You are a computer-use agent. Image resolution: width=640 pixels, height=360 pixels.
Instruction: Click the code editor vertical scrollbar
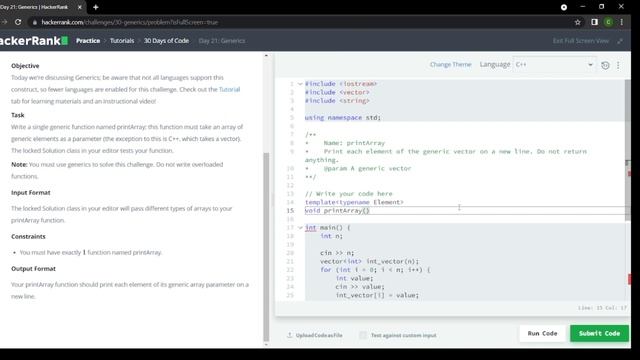coord(627,150)
